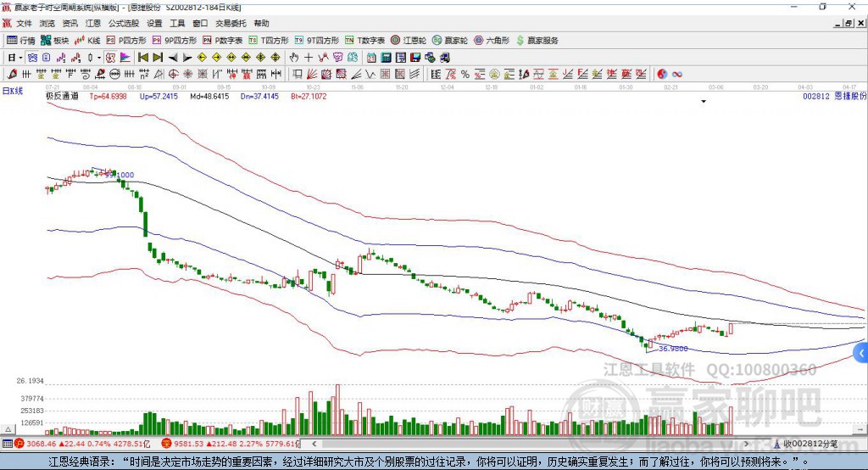Expand the candlestick style dropdown arrow
This screenshot has width=868, height=470.
point(99,58)
